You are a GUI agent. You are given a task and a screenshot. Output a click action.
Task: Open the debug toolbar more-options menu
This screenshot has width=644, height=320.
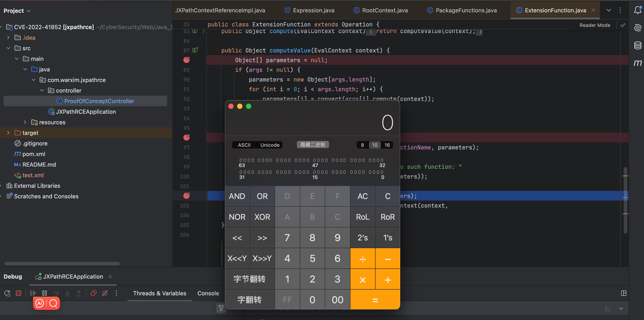[x=116, y=293]
